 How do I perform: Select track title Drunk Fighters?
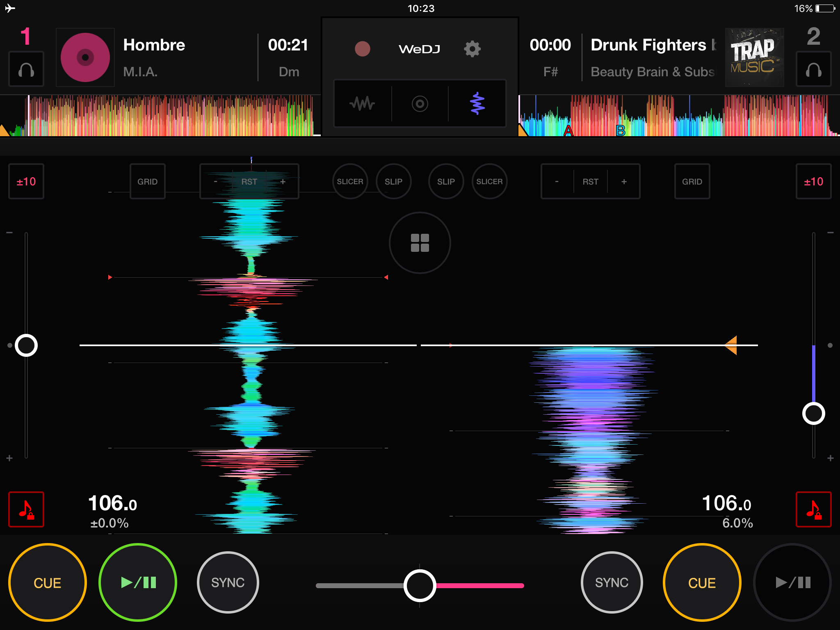(648, 45)
